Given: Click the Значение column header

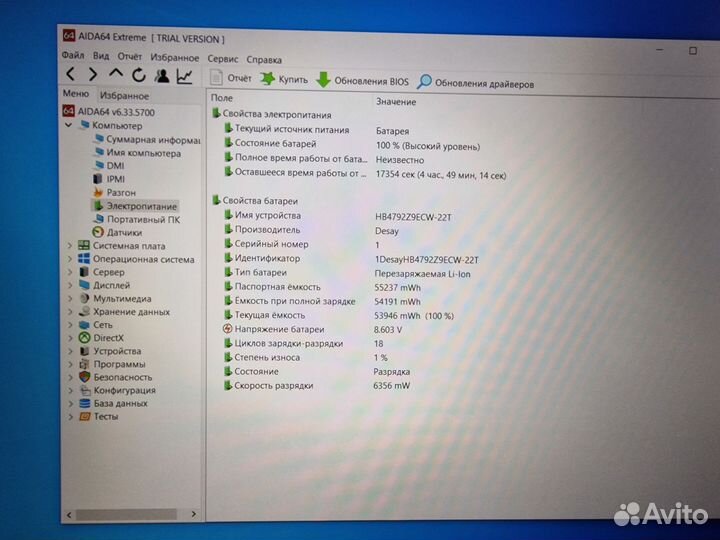Looking at the screenshot, I should 396,102.
